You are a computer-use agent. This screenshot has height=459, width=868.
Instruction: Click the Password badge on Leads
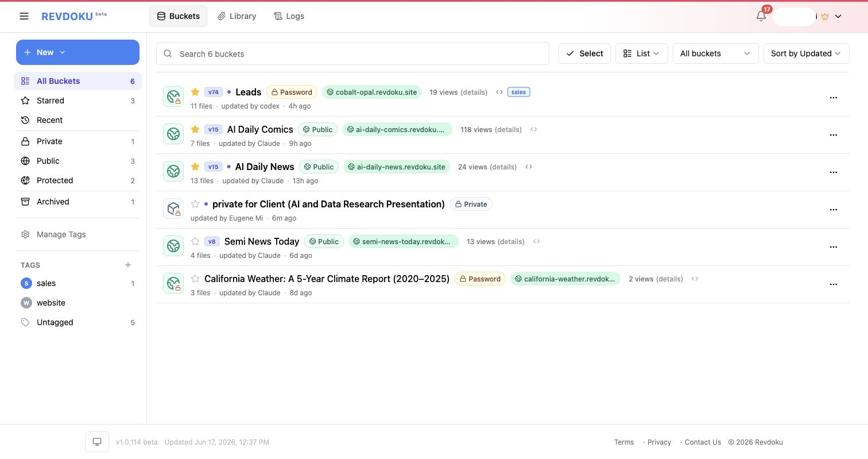click(x=292, y=92)
